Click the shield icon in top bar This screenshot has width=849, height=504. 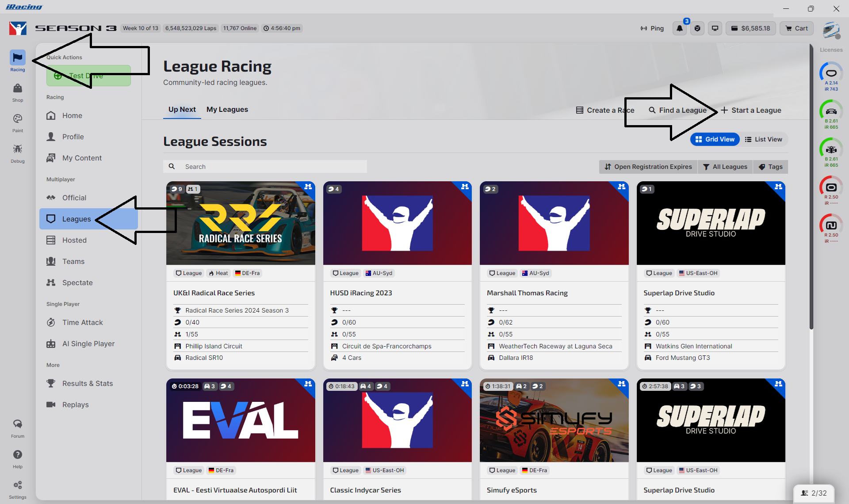(697, 28)
